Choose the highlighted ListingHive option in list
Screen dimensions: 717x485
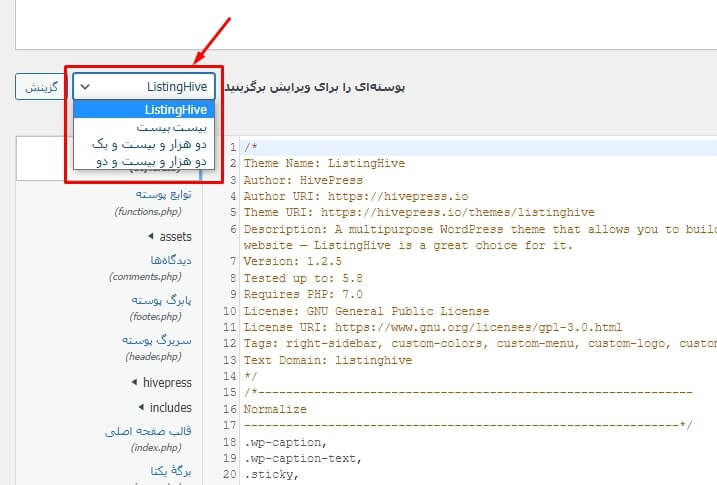coord(144,110)
